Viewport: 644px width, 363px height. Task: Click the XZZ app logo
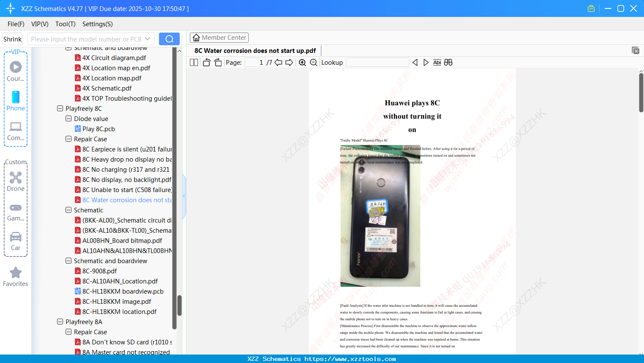[x=11, y=8]
